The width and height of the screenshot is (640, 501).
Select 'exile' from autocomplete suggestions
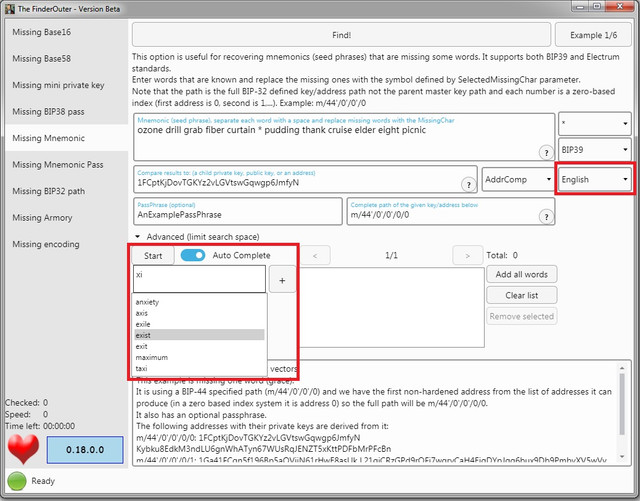coord(199,324)
